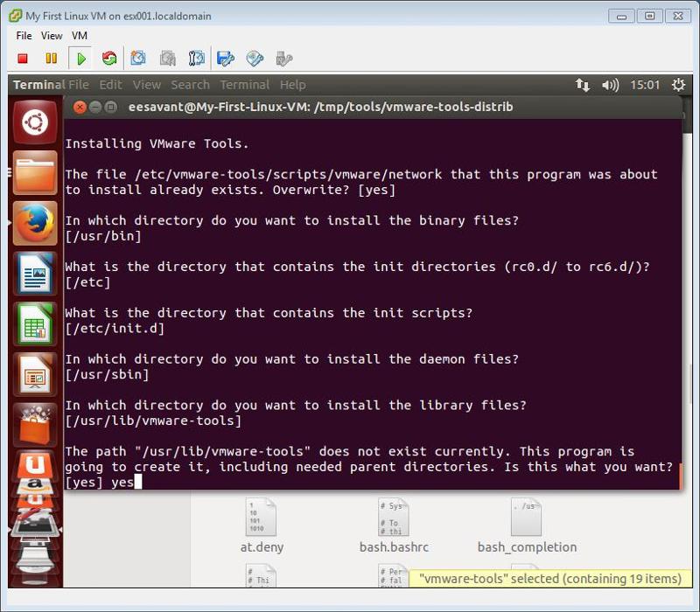
Task: Launch LibreOffice Impress from the launcher
Action: (x=35, y=374)
